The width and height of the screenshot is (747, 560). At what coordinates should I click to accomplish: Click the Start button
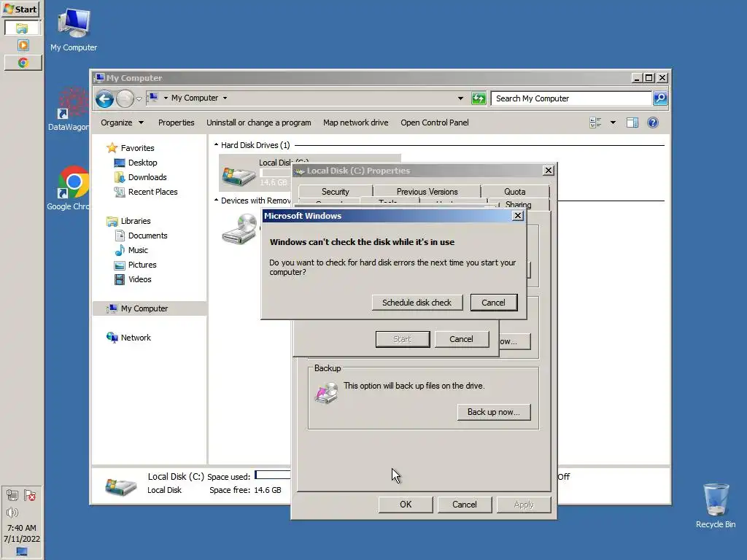(x=20, y=9)
